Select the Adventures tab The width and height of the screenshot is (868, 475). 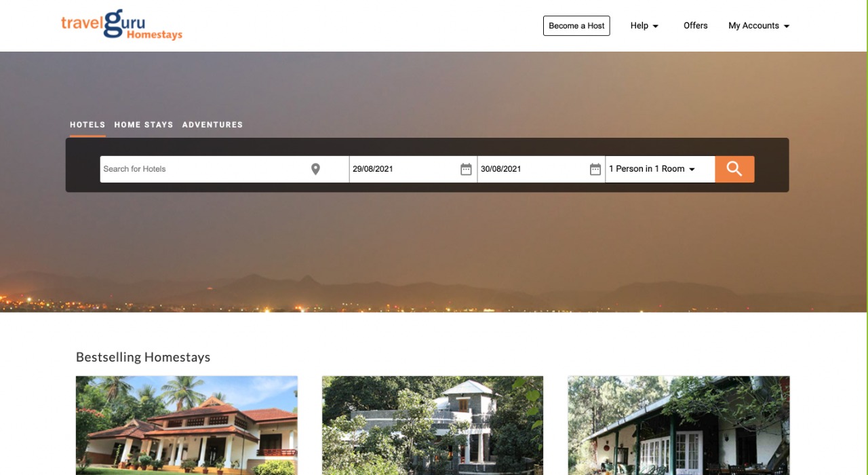pos(212,125)
